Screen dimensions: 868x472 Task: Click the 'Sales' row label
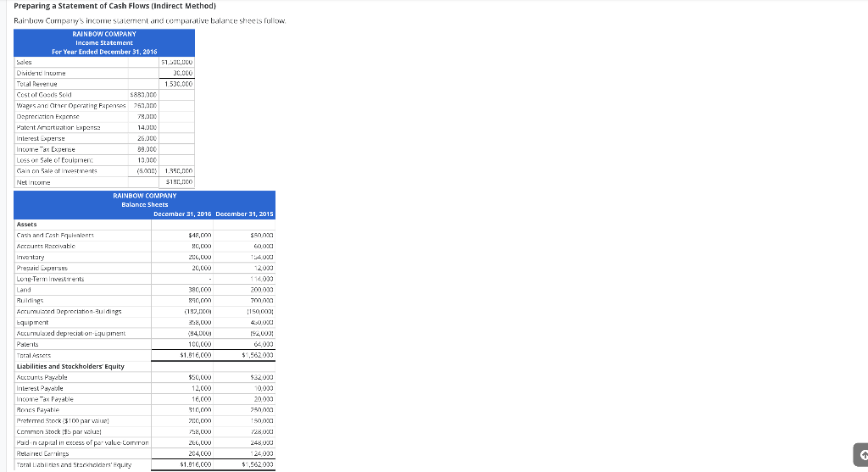(25, 63)
